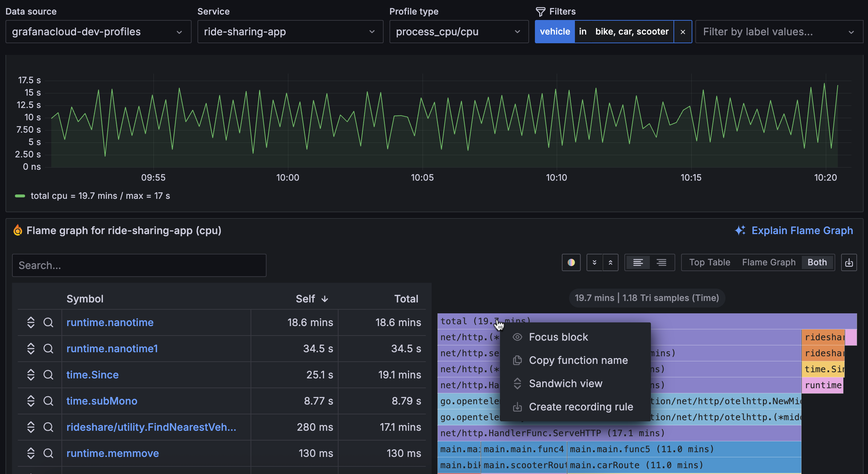Download flame graph data via export icon
The height and width of the screenshot is (474, 868).
tap(849, 262)
